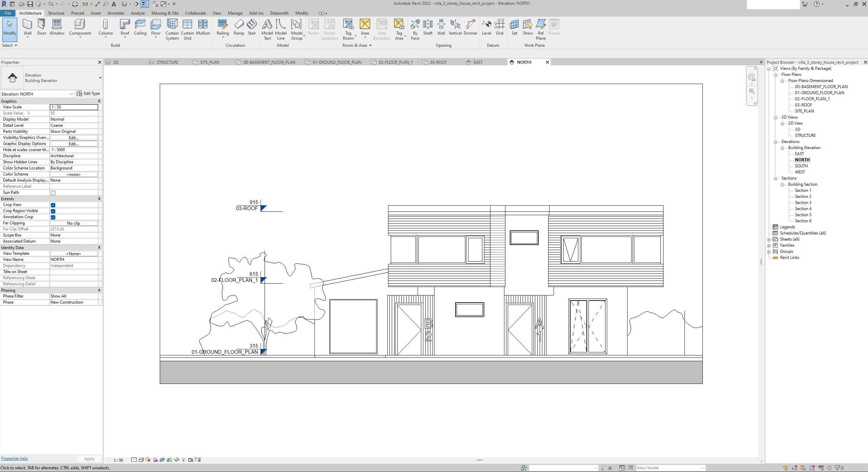Switch to the 01-GROUND_FLOOR_PLAN view tab
Viewport: 868px width, 472px height.
[336, 62]
